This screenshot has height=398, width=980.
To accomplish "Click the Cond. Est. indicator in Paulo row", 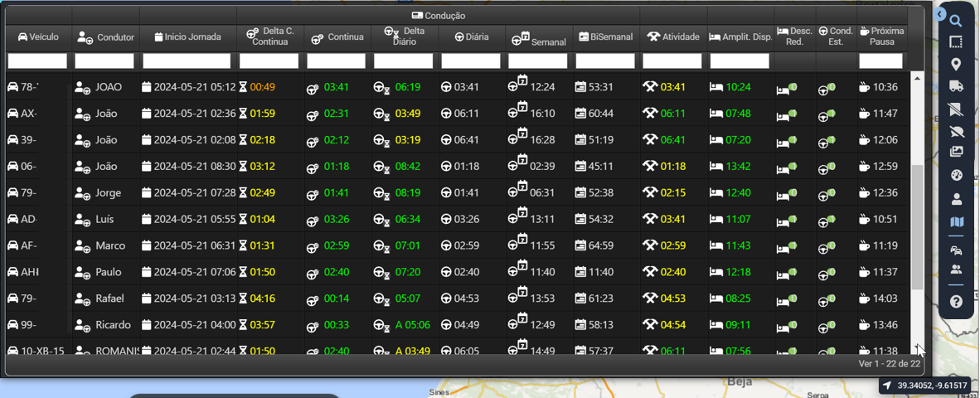I will pyautogui.click(x=827, y=273).
